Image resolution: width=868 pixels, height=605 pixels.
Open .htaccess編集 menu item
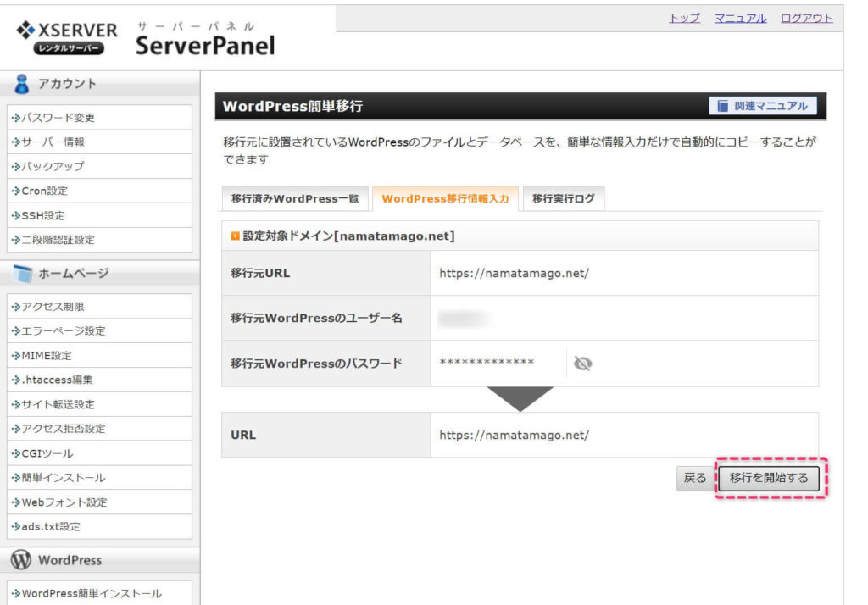[100, 380]
